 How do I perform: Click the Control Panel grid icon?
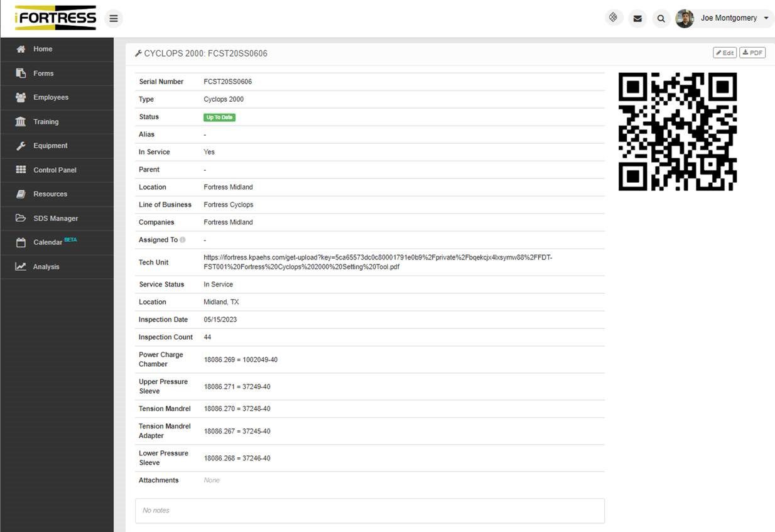[x=21, y=170]
